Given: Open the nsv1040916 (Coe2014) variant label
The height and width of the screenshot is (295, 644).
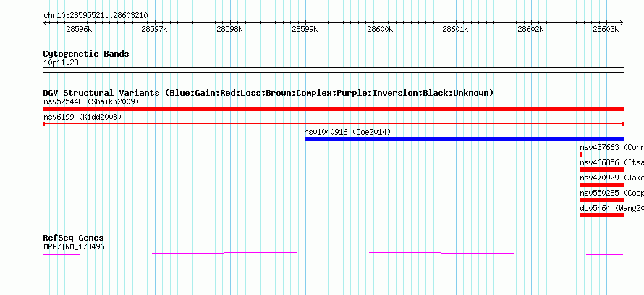Looking at the screenshot, I should pos(347,133).
